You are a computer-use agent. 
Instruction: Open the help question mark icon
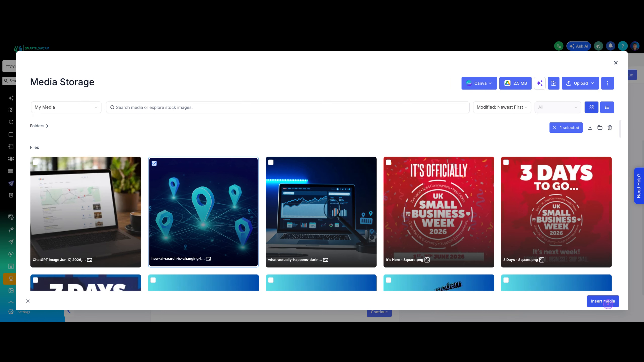623,46
